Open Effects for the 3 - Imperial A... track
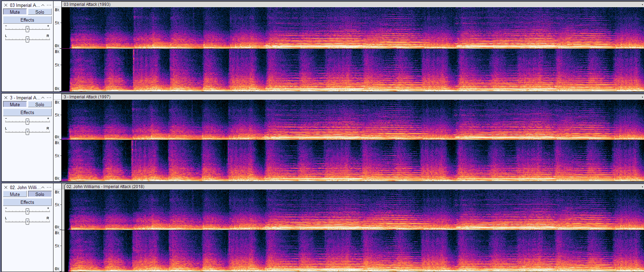Viewport: 644px width, 272px height. click(x=27, y=112)
